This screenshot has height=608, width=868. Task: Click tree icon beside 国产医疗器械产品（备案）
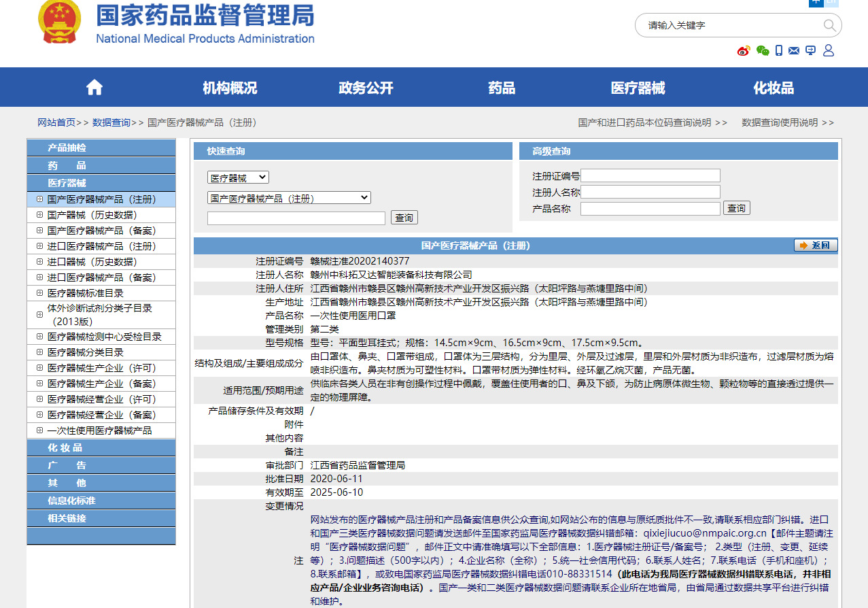pos(39,231)
